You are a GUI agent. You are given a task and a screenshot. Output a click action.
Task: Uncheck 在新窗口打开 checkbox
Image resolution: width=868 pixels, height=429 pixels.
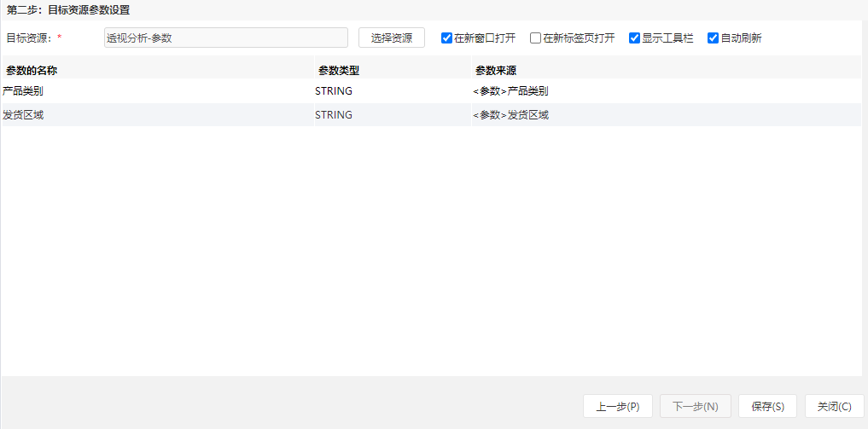446,38
